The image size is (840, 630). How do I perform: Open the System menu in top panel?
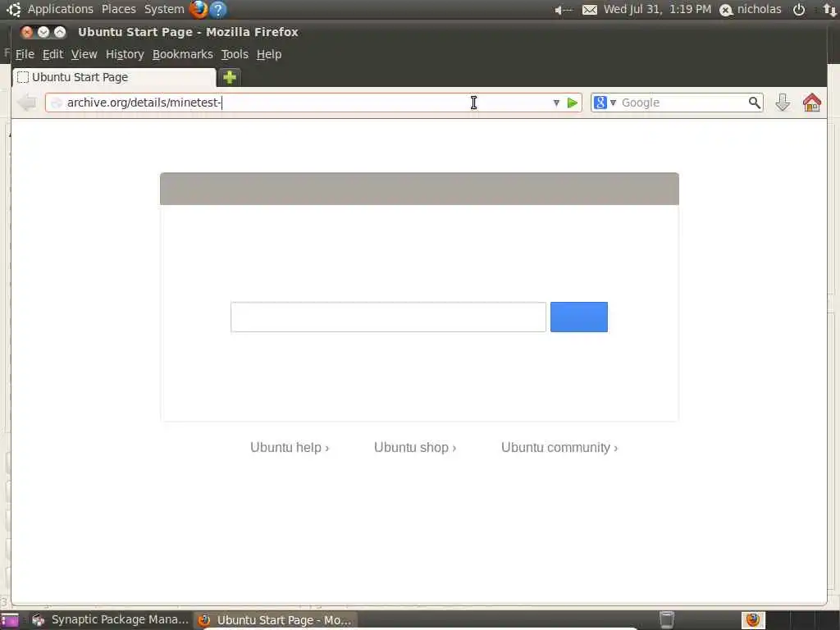[x=164, y=9]
